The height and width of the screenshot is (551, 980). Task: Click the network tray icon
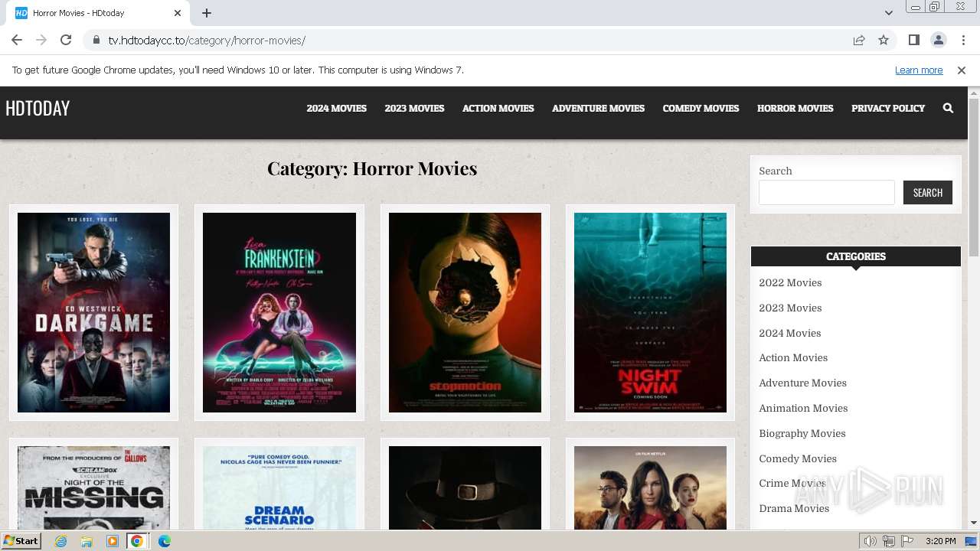pyautogui.click(x=888, y=541)
